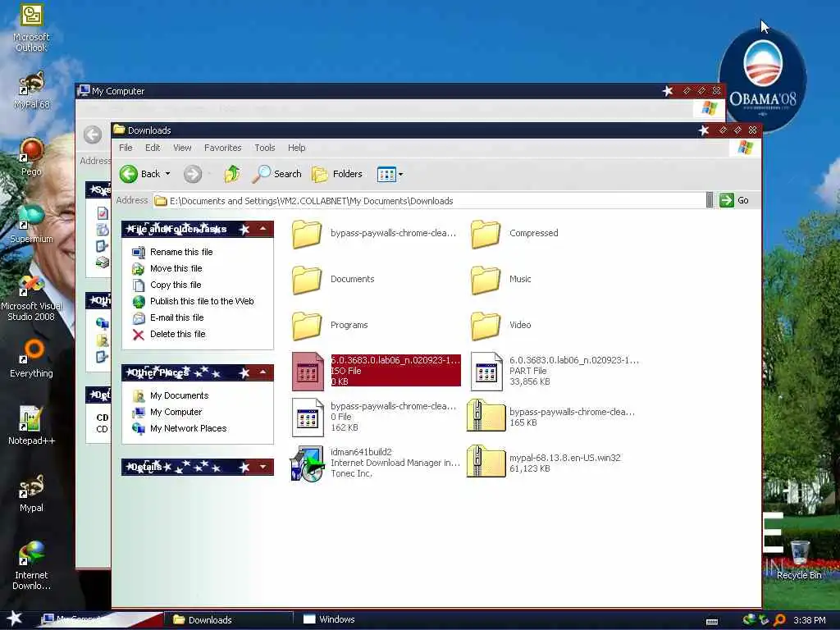
Task: Toggle the Folders pane
Action: coord(337,174)
